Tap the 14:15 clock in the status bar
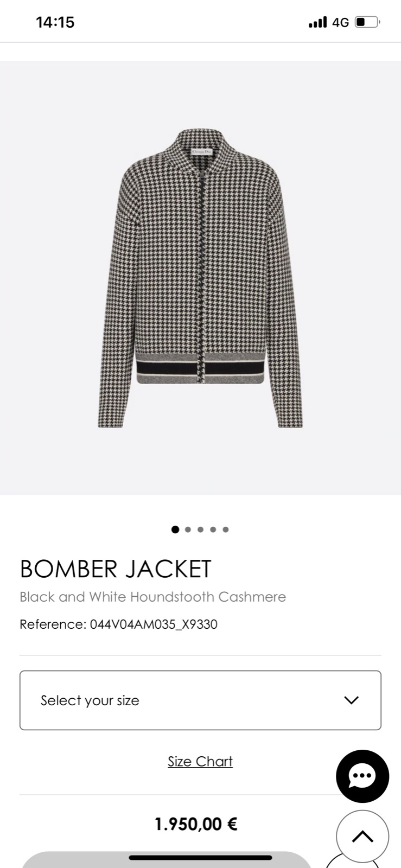 (x=55, y=22)
